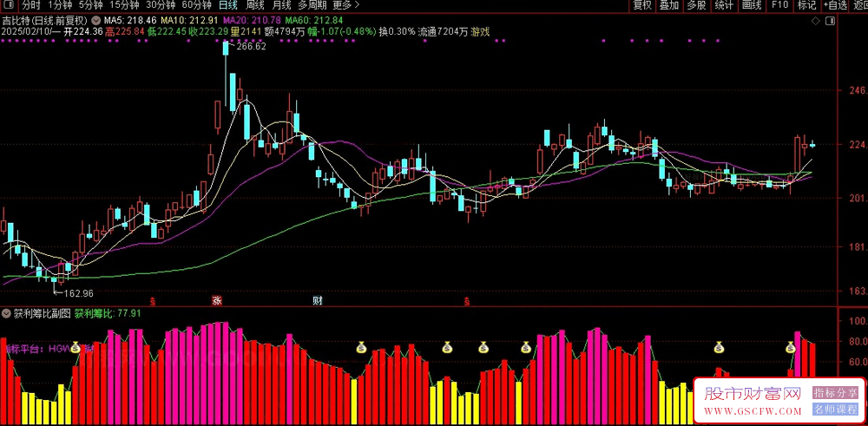Viewport: 868px width, 426px height.
Task: Select the 30分钟 period tab
Action: click(x=161, y=5)
